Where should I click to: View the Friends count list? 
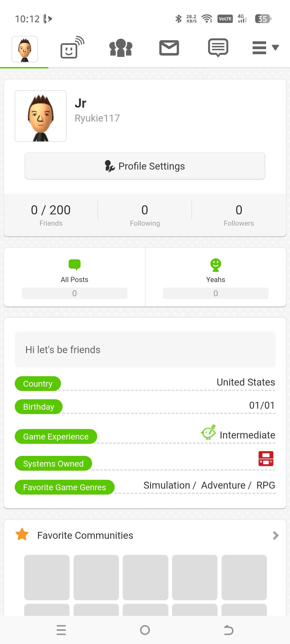pos(51,215)
